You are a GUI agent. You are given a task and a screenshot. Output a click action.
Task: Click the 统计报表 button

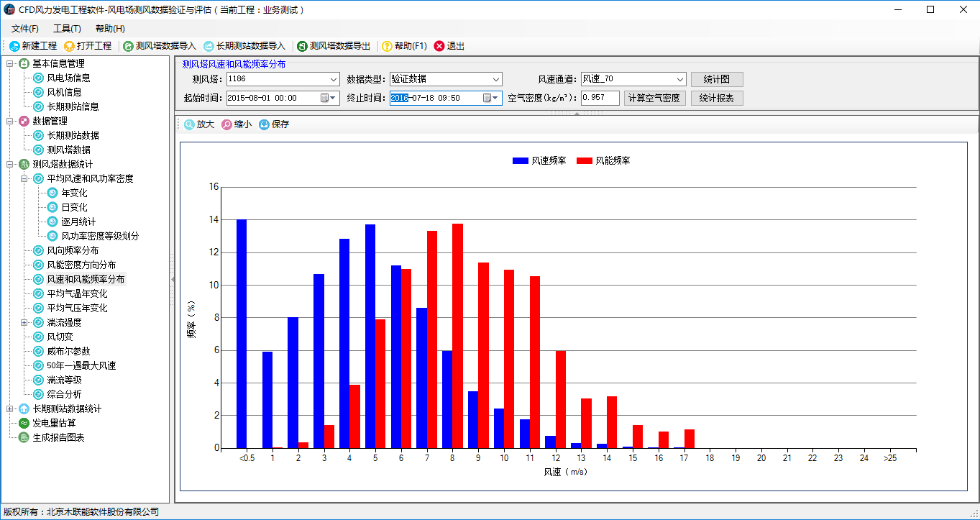pyautogui.click(x=717, y=98)
